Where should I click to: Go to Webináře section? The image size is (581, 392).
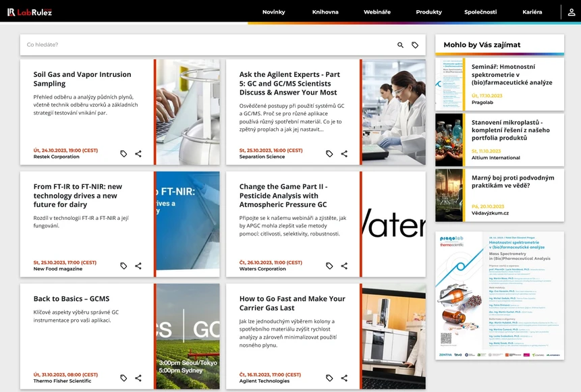pos(377,12)
